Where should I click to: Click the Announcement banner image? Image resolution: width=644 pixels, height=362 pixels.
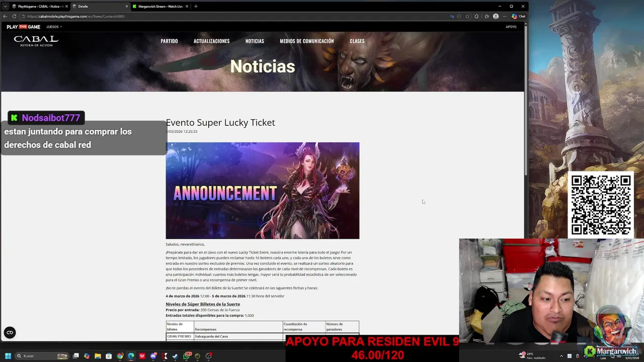tap(263, 191)
